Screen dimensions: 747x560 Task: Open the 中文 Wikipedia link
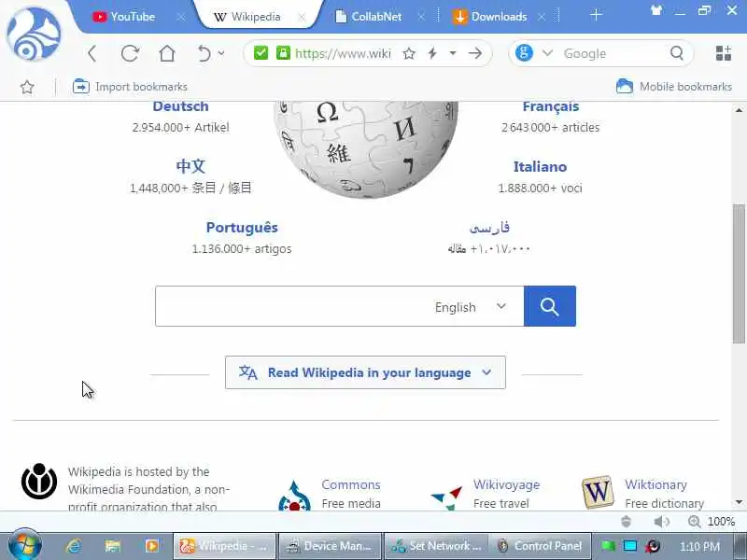point(190,166)
